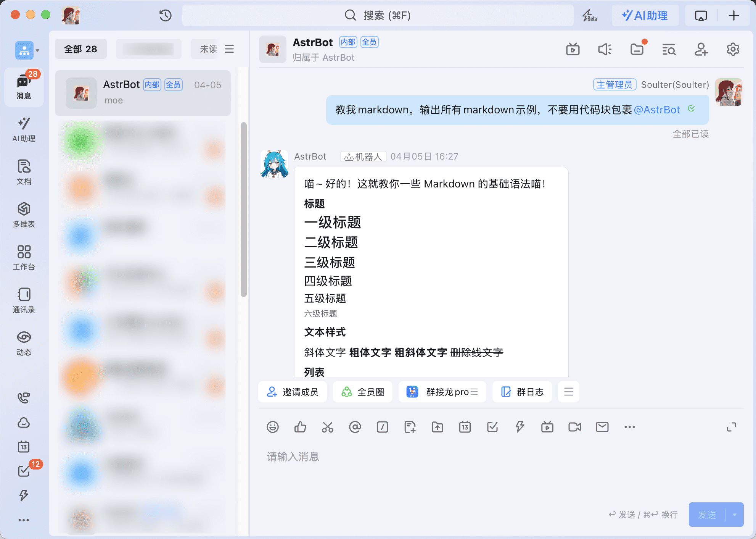The height and width of the screenshot is (539, 756).
Task: Insert an @ mention in the message input
Action: pyautogui.click(x=355, y=427)
